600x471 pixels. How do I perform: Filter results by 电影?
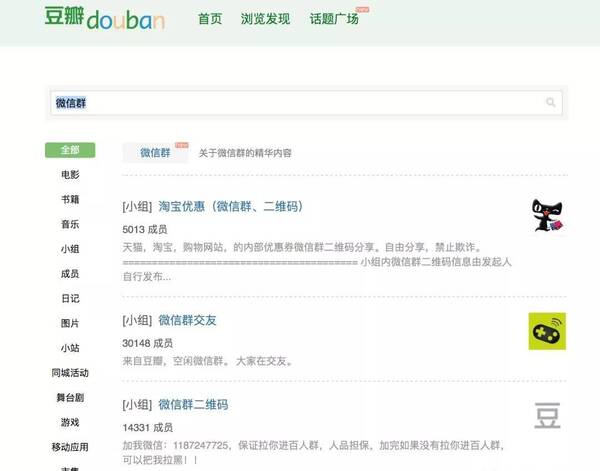click(70, 175)
